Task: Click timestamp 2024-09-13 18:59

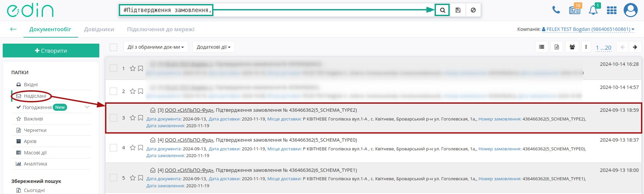Action: point(619,110)
